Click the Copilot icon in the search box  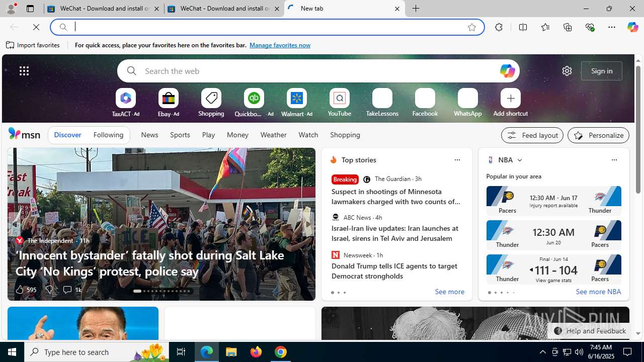coord(507,71)
